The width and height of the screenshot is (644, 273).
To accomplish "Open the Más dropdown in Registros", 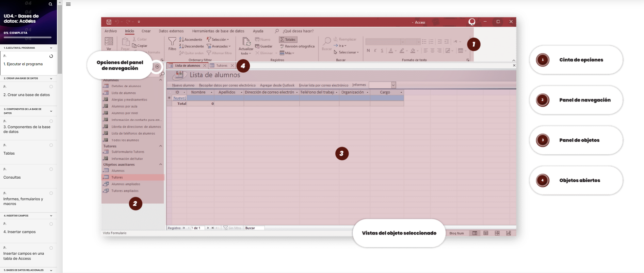I will tap(287, 53).
